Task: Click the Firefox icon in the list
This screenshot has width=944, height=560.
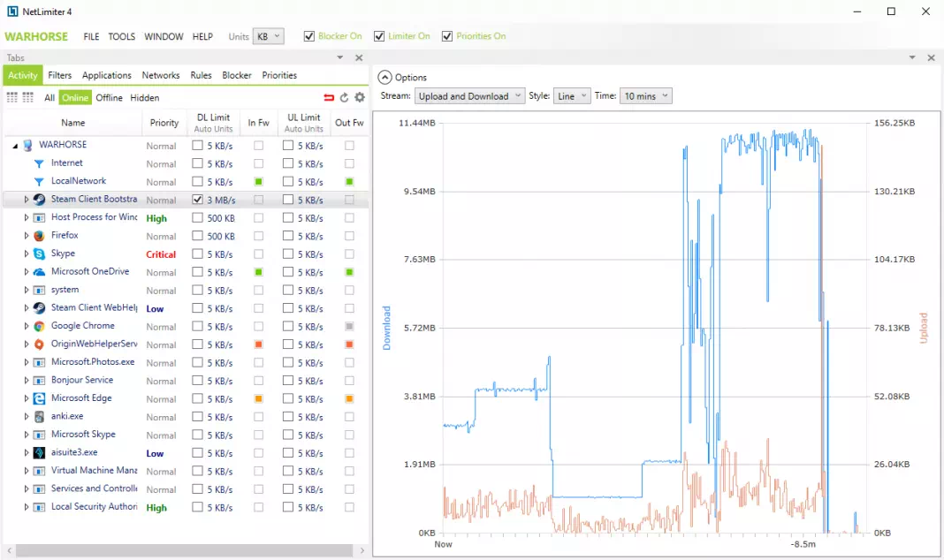Action: pyautogui.click(x=39, y=236)
